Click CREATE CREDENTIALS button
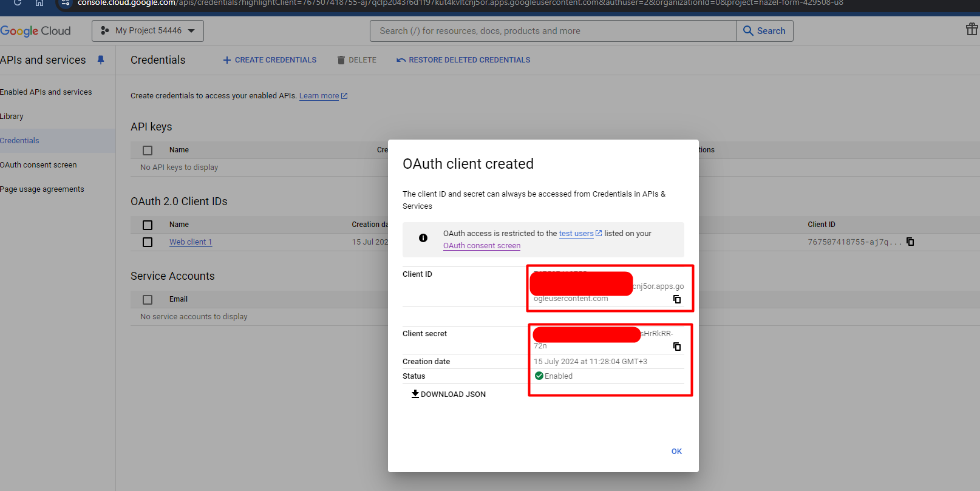 pyautogui.click(x=270, y=60)
